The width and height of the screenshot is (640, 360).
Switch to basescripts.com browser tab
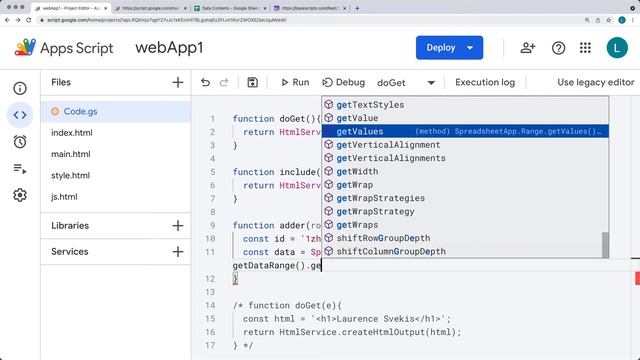click(310, 8)
